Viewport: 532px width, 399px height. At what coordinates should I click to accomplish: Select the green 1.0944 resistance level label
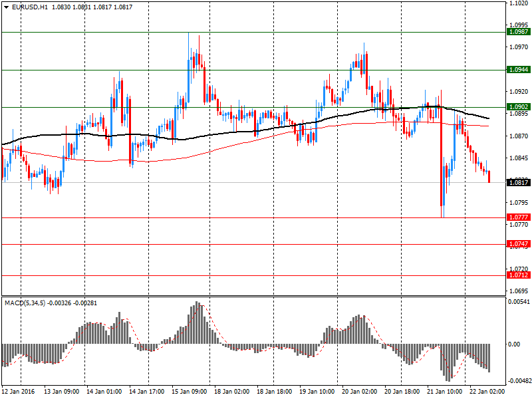coord(519,70)
